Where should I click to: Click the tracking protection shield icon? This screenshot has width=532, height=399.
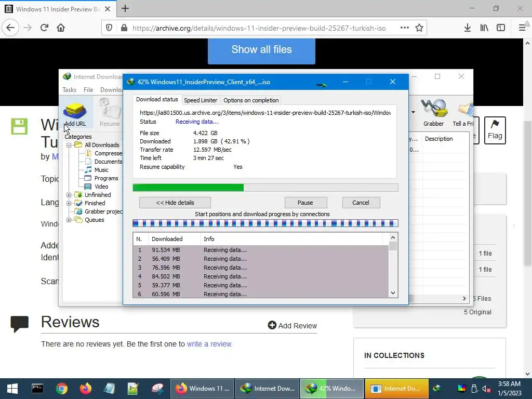[109, 28]
